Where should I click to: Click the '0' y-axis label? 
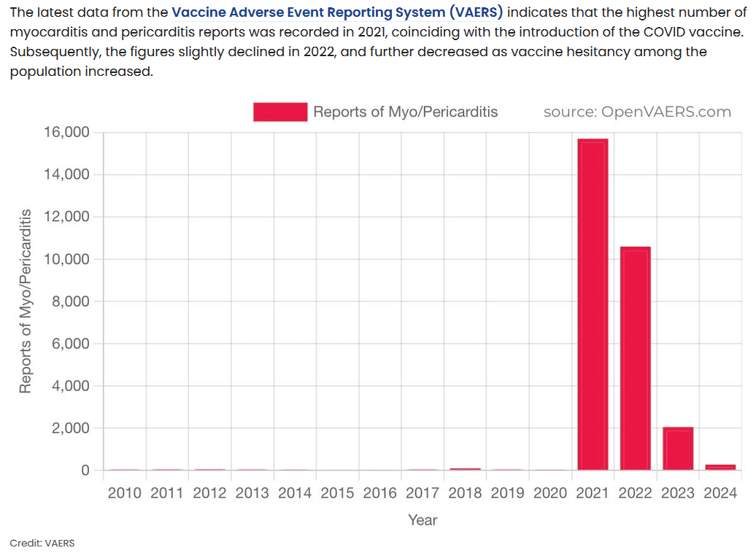tap(85, 470)
